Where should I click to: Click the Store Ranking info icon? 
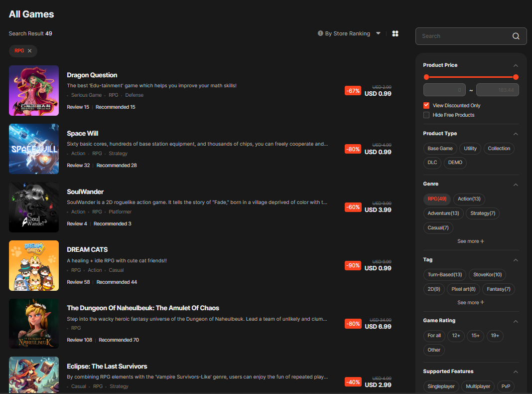(320, 33)
